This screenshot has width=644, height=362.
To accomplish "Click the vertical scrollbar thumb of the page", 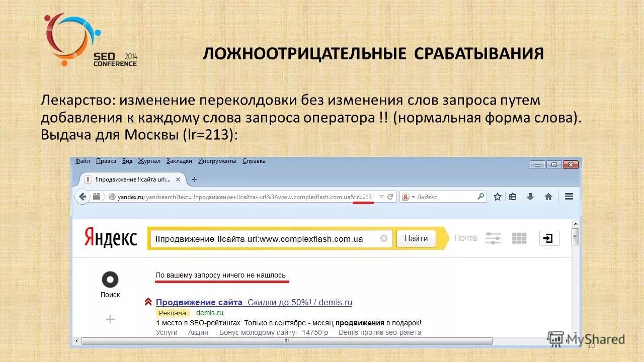I will pyautogui.click(x=575, y=236).
